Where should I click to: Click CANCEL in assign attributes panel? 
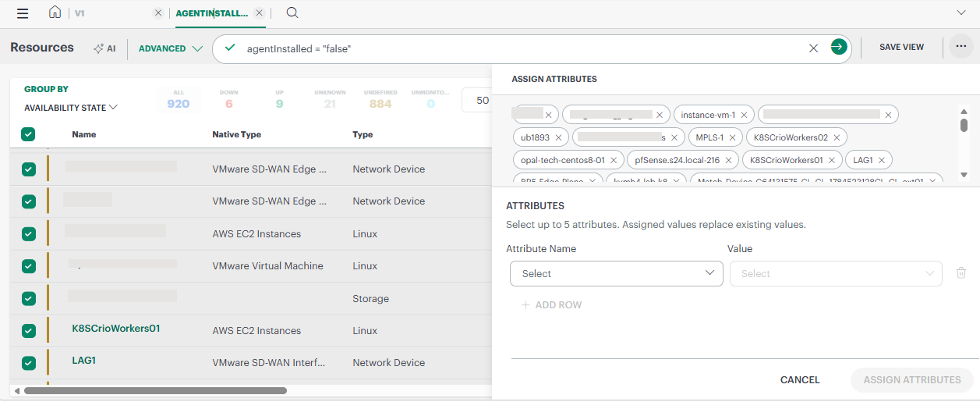tap(800, 380)
